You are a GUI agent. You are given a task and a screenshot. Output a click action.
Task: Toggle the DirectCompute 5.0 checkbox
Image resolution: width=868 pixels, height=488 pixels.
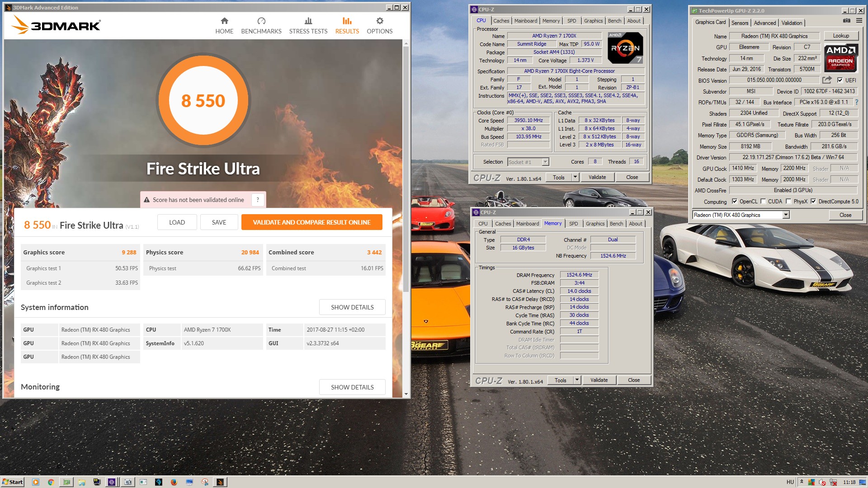[813, 202]
